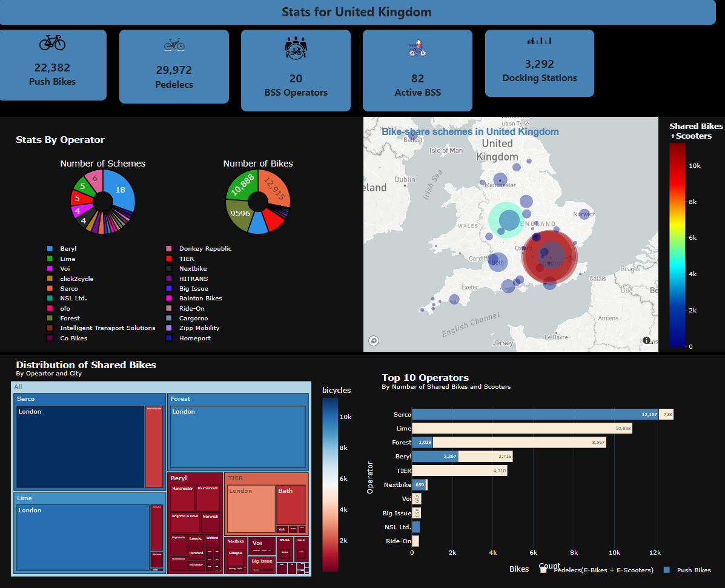Screen dimensions: 725x588
Task: Open the Big Issue treemap tile
Action: pos(262,564)
